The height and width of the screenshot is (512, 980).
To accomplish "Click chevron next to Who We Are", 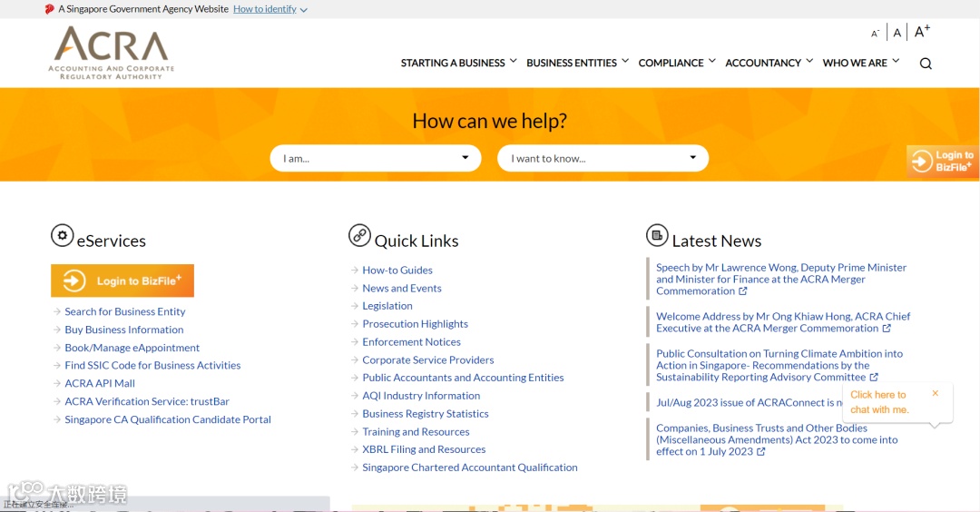I will 896,61.
